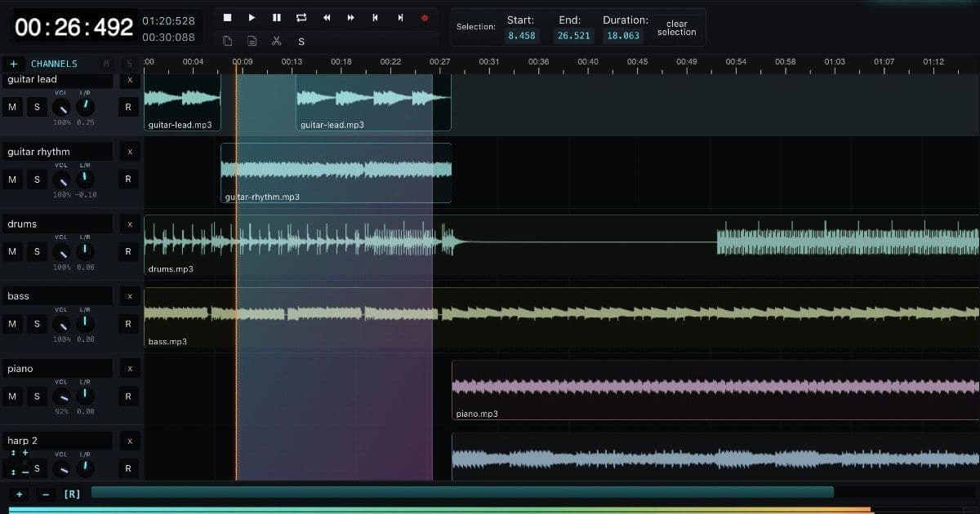Mute the drums channel

coord(12,251)
